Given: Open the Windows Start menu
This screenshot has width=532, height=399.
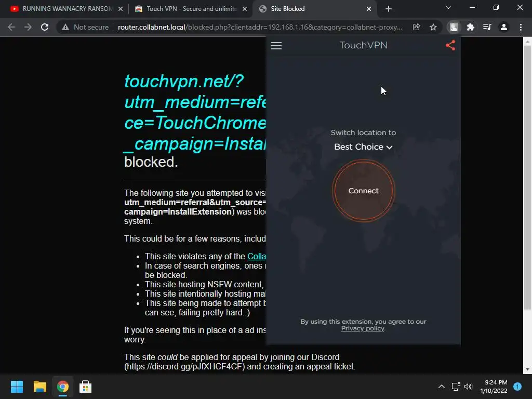Looking at the screenshot, I should point(17,387).
